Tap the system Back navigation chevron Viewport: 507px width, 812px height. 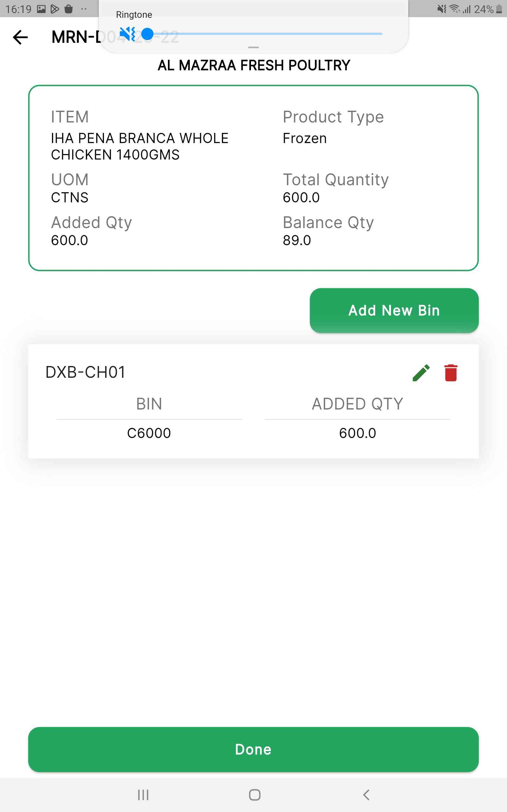click(x=366, y=795)
